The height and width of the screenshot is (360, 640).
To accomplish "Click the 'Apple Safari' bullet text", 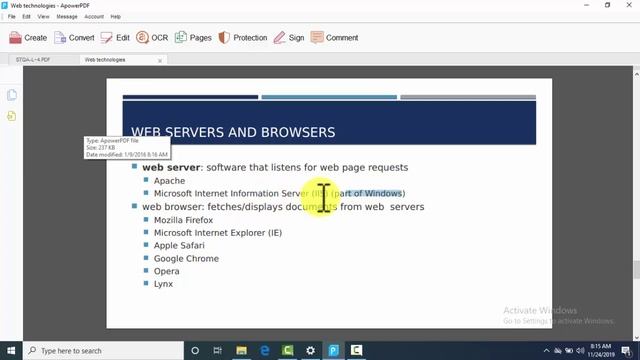I will (179, 245).
